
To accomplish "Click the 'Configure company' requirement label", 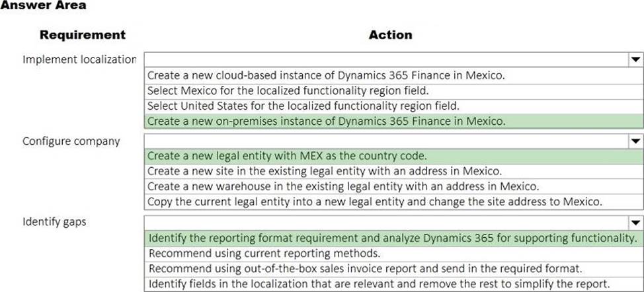I will click(71, 141).
